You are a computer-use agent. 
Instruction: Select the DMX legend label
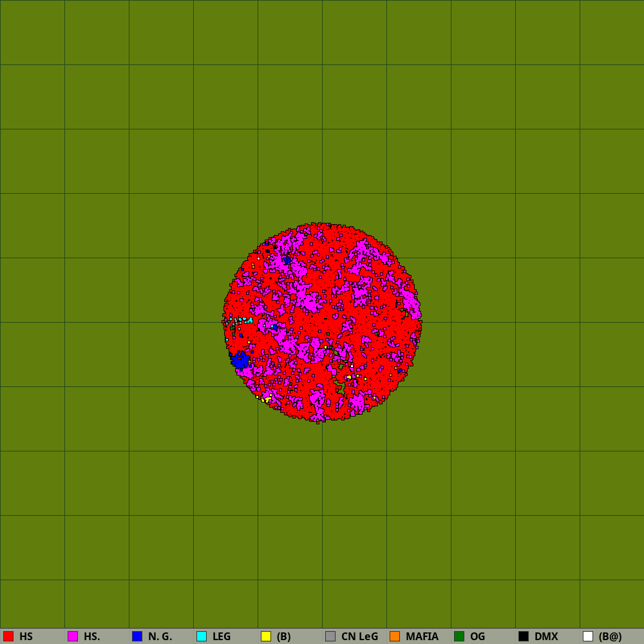tap(546, 637)
